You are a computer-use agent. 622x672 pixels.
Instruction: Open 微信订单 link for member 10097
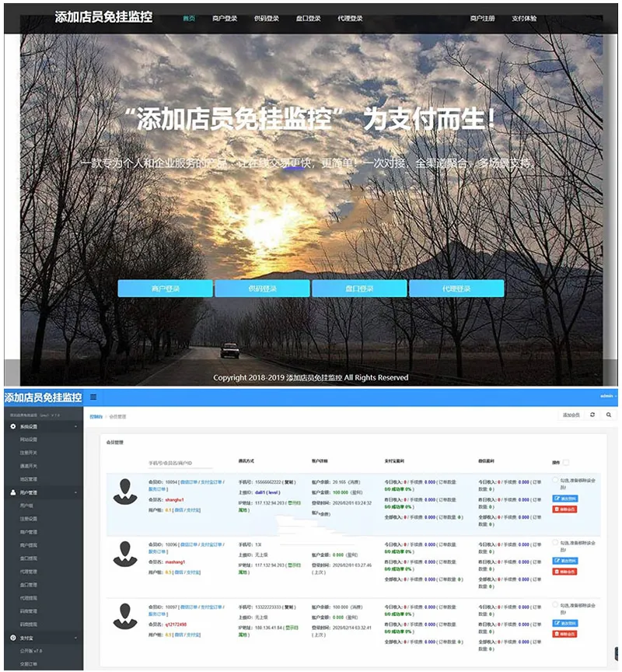(x=189, y=607)
